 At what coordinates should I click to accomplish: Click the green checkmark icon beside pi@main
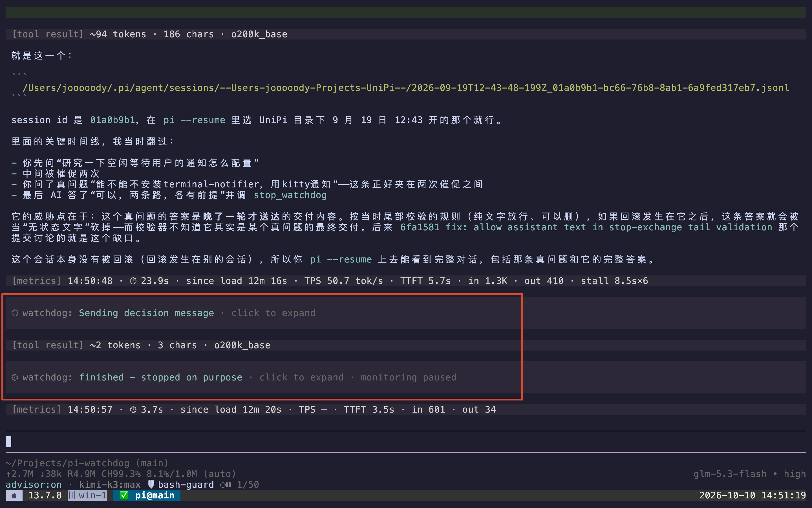(x=124, y=495)
